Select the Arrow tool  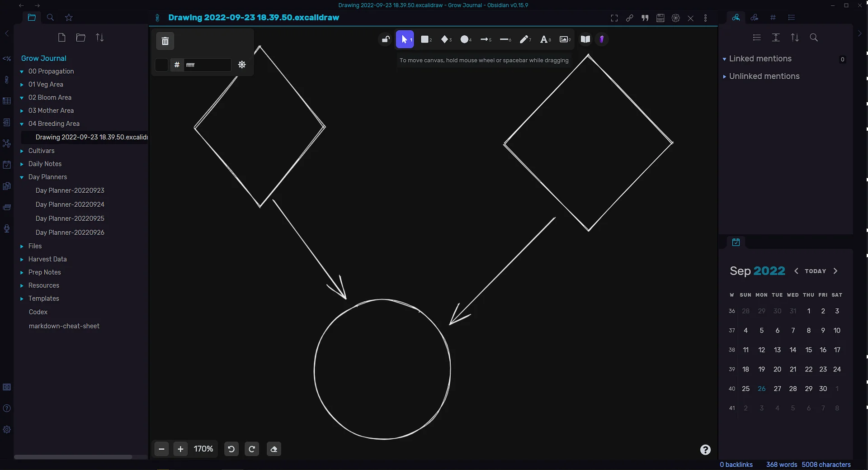485,39
